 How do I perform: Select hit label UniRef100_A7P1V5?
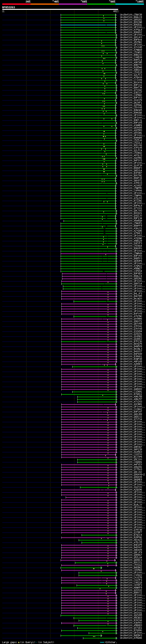[x=131, y=148]
